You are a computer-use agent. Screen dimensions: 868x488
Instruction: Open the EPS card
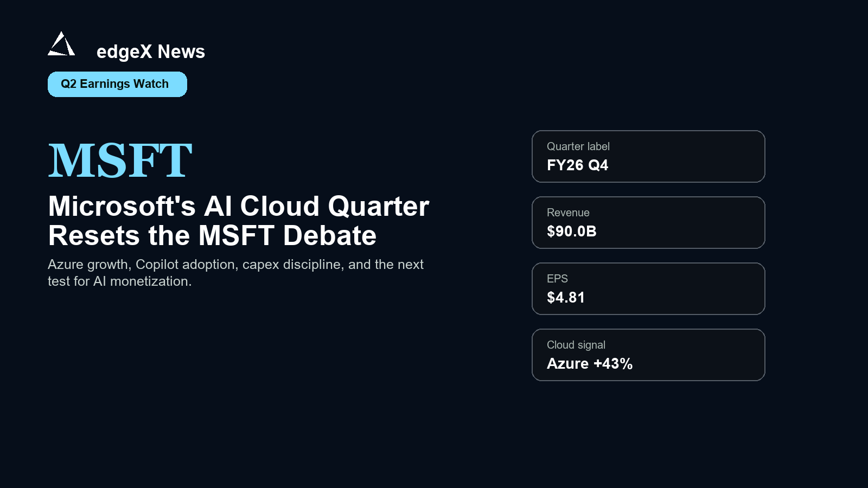pos(648,288)
